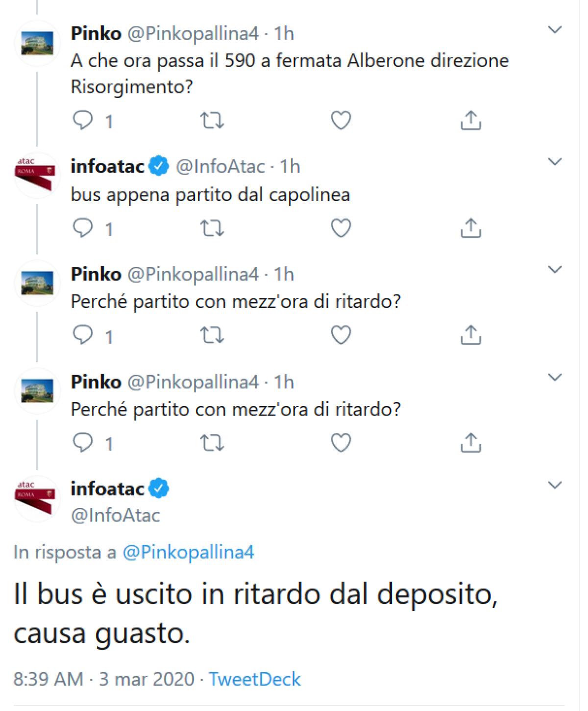Screen dimensions: 588x711
Task: Open the dropdown chevron on Pinko's first tweet
Action: (555, 30)
